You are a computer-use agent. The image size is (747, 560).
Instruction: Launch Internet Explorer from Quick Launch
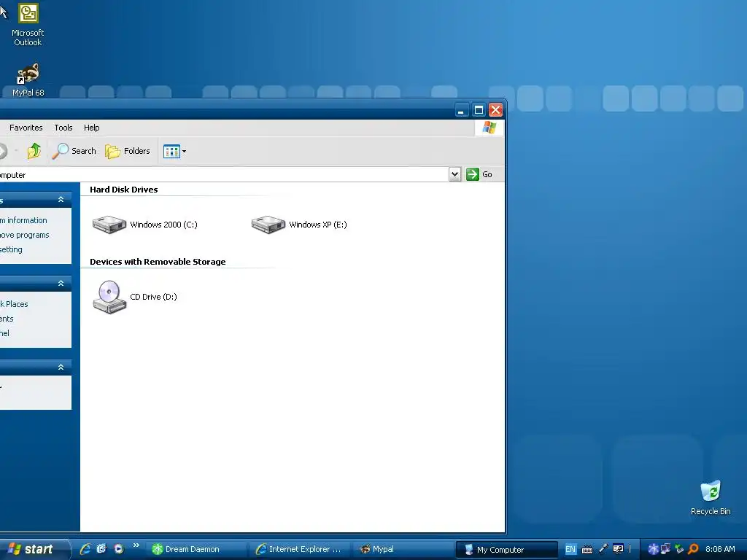click(x=85, y=549)
